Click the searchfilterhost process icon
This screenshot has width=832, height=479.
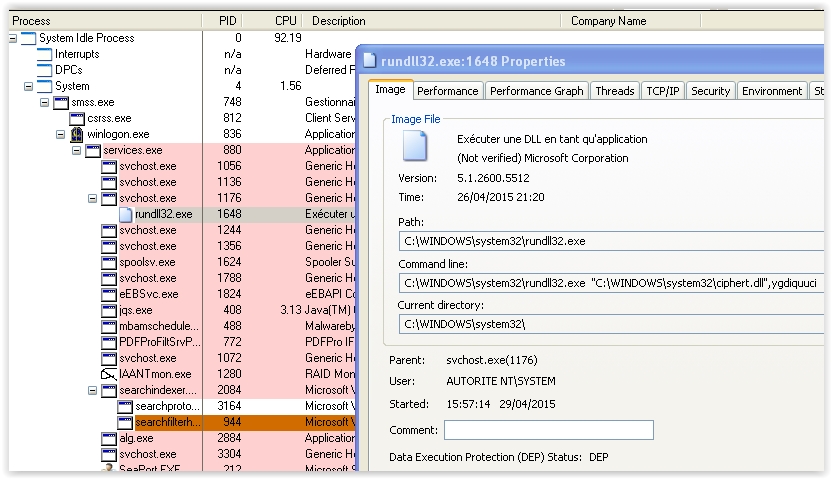click(x=125, y=422)
